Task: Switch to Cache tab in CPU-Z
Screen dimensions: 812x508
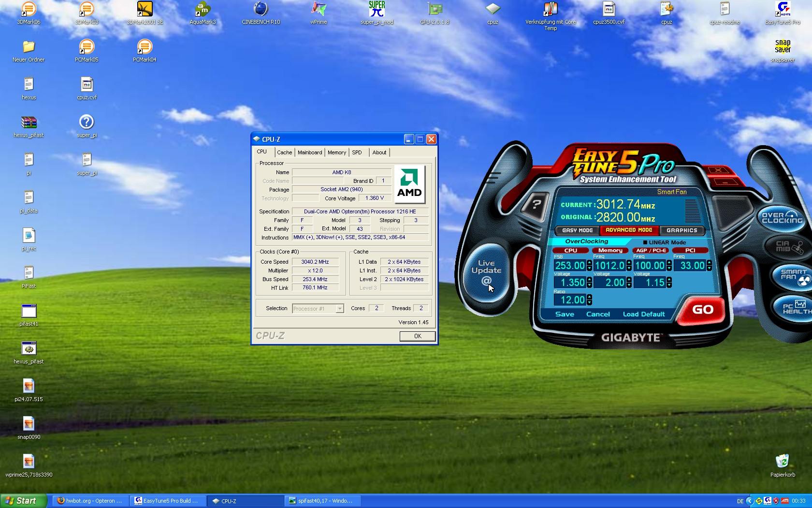Action: coord(285,152)
